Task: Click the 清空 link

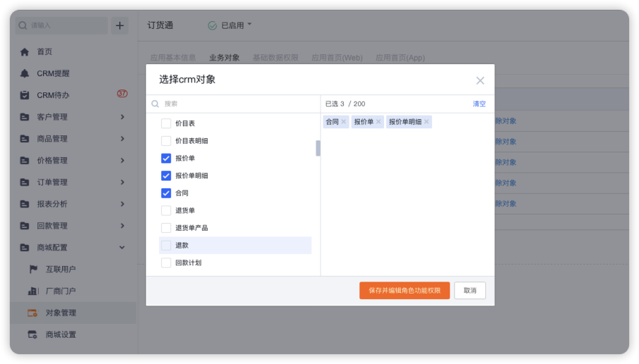Action: tap(479, 104)
